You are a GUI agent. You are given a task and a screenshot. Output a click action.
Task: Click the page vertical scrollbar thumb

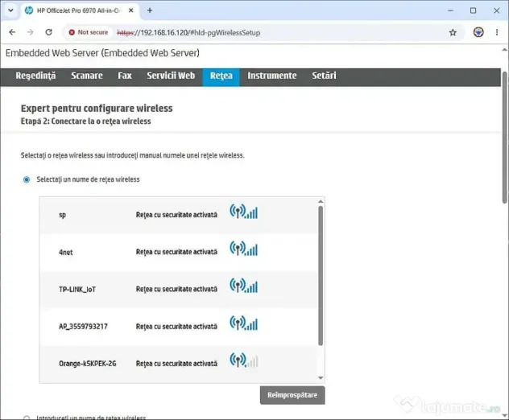pyautogui.click(x=505, y=138)
